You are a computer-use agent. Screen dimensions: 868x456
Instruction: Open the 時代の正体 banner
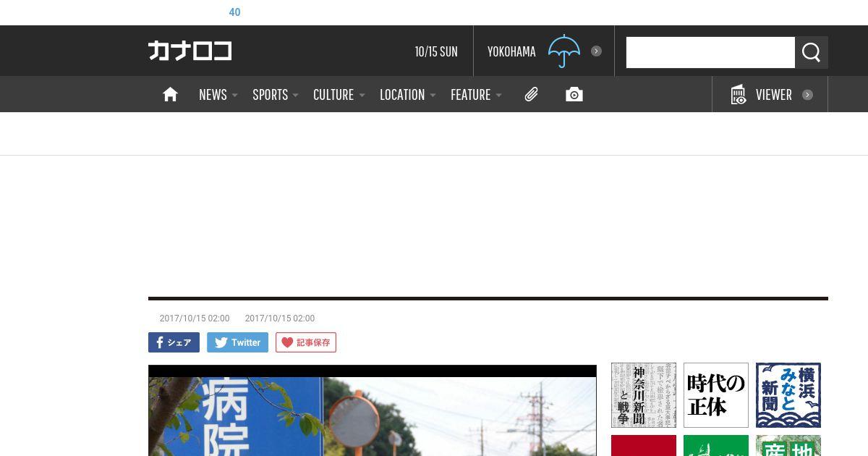coord(716,395)
